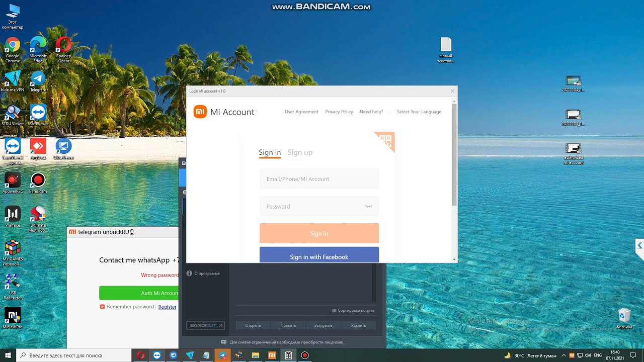Select the Warface desktop icon
The width and height of the screenshot is (644, 362).
[x=13, y=217]
